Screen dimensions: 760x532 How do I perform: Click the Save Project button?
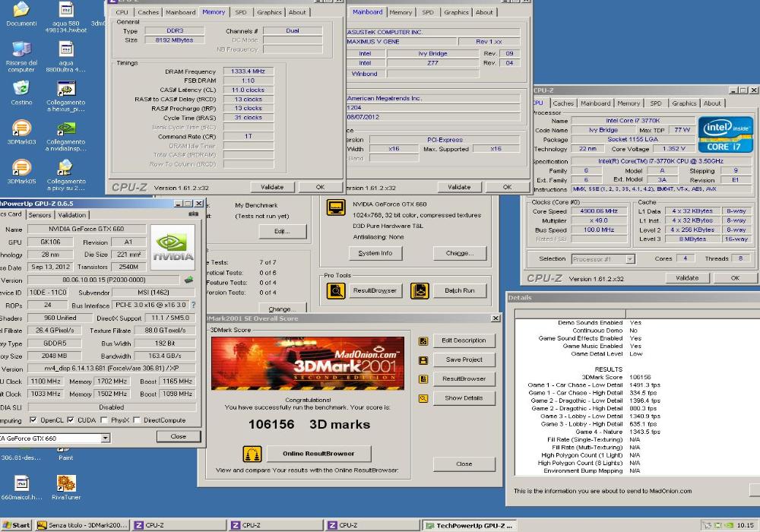464,360
